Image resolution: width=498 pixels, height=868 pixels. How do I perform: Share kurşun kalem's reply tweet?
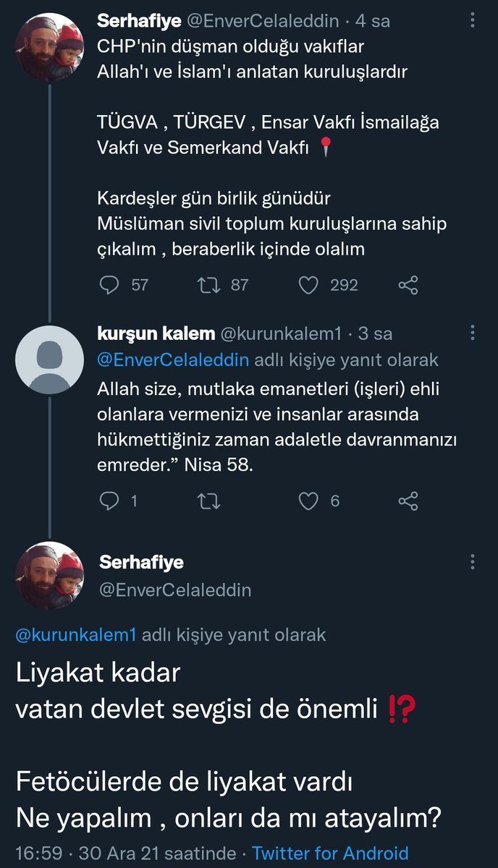pos(408,501)
